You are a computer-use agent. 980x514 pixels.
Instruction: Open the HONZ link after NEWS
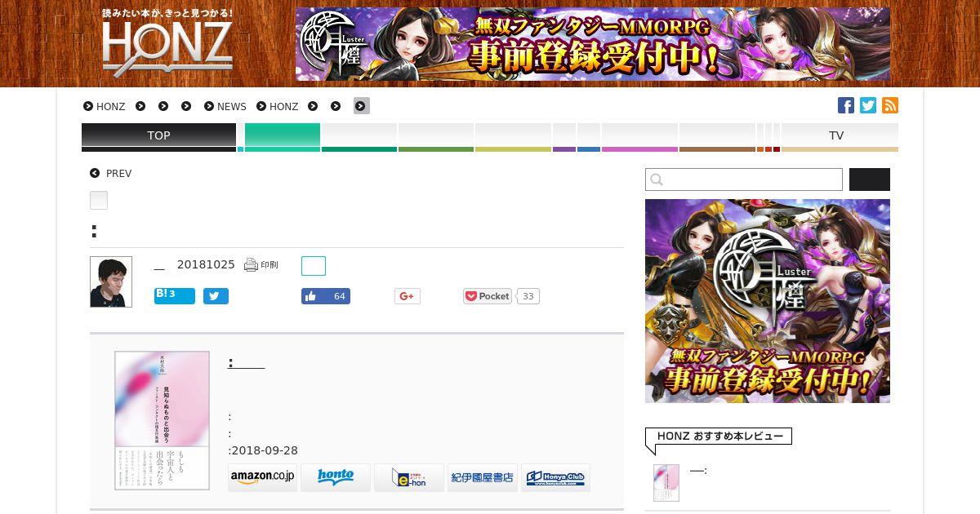(x=278, y=106)
